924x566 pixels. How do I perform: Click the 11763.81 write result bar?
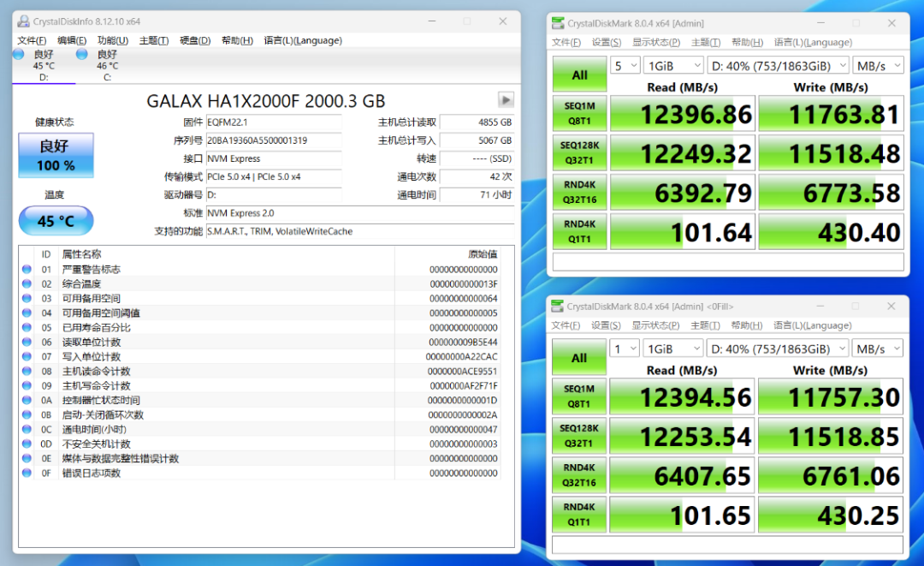[831, 113]
